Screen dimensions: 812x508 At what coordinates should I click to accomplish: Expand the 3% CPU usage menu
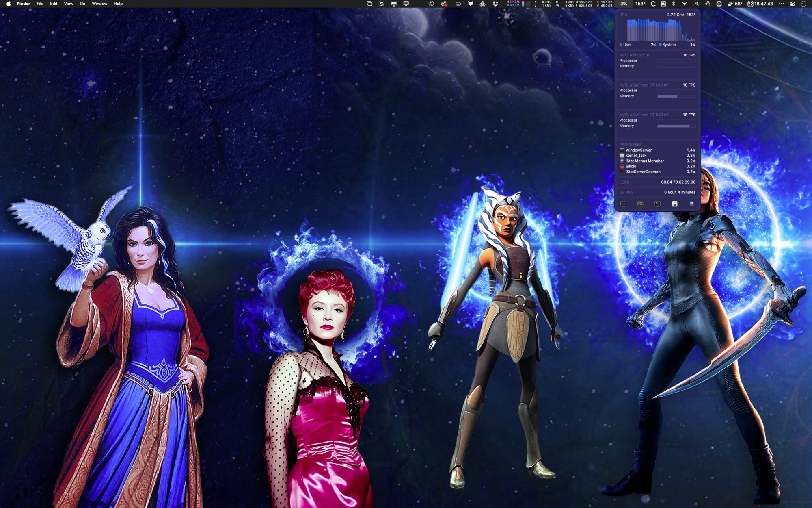[624, 4]
